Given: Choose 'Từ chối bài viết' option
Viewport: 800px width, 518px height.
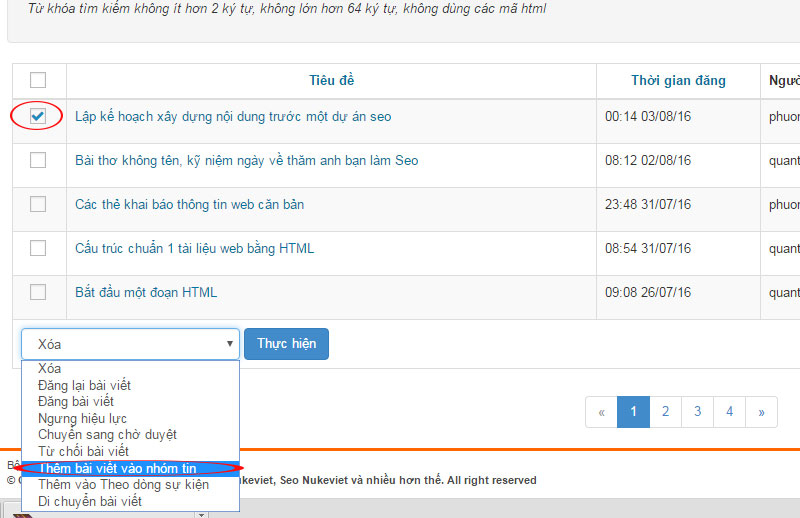Looking at the screenshot, I should click(x=130, y=452).
